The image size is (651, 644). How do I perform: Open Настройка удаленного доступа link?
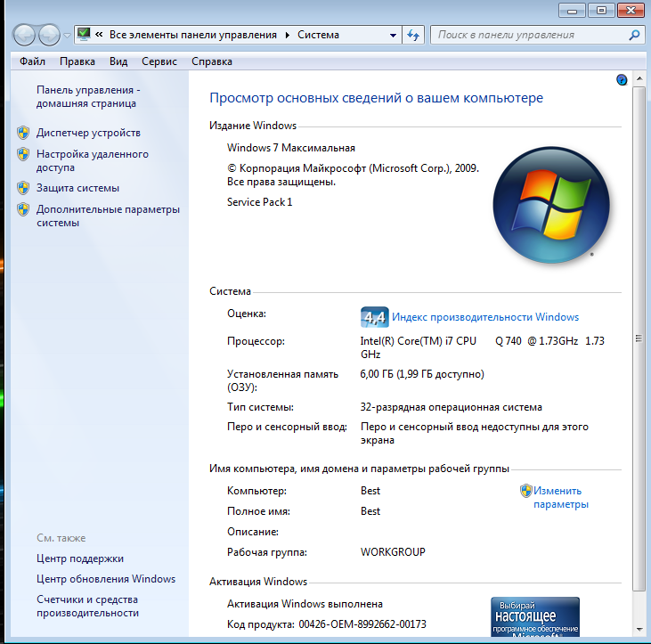(92, 160)
